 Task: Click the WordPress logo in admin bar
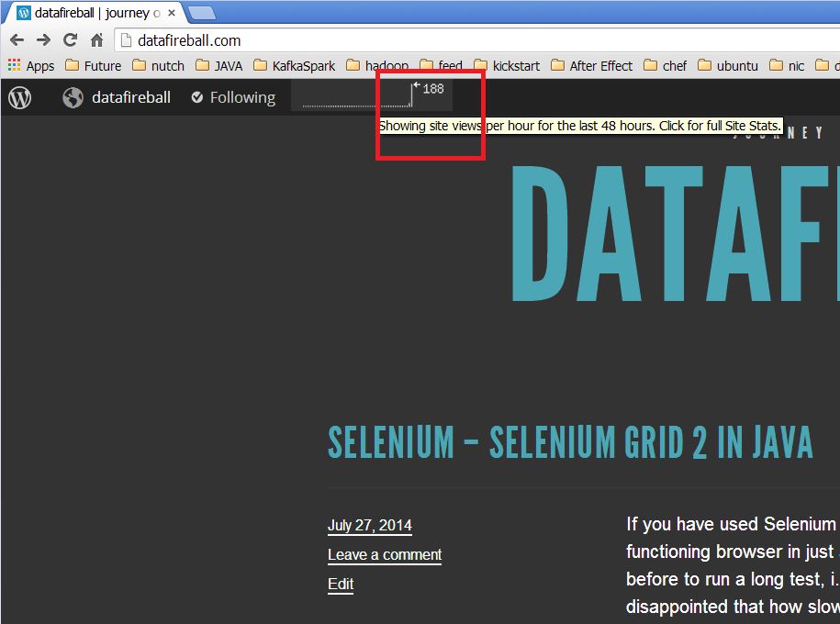click(x=19, y=97)
